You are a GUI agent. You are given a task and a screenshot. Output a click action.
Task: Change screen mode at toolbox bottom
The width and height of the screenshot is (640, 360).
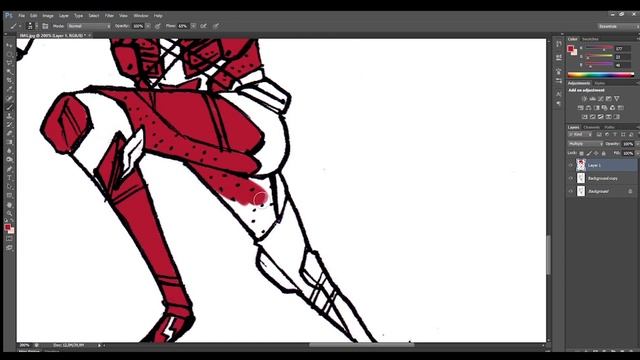point(9,248)
